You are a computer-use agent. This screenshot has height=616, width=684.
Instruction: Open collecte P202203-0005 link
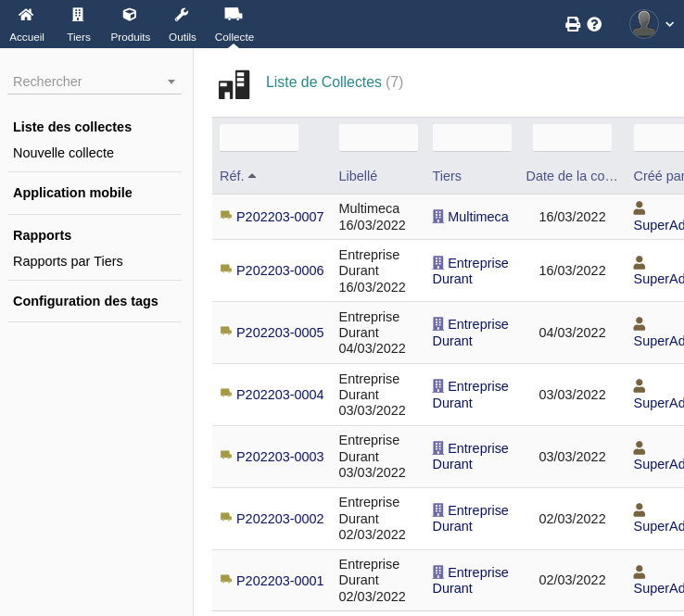pyautogui.click(x=280, y=333)
